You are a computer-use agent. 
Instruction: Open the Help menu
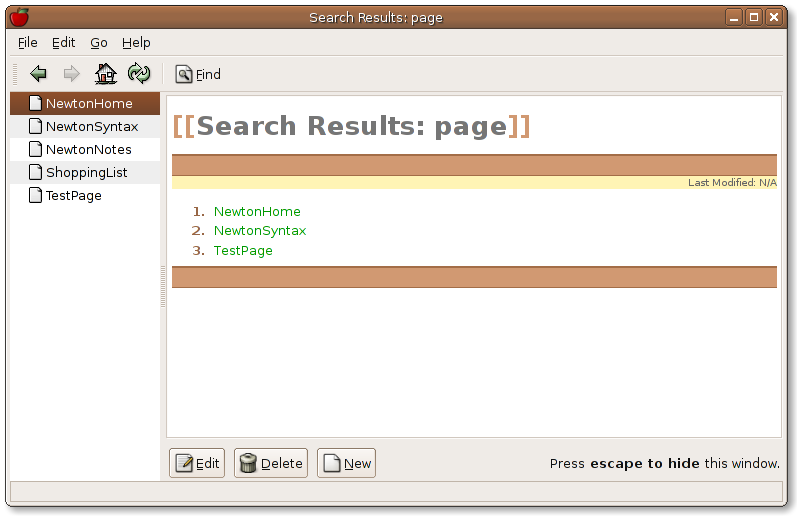[x=136, y=43]
